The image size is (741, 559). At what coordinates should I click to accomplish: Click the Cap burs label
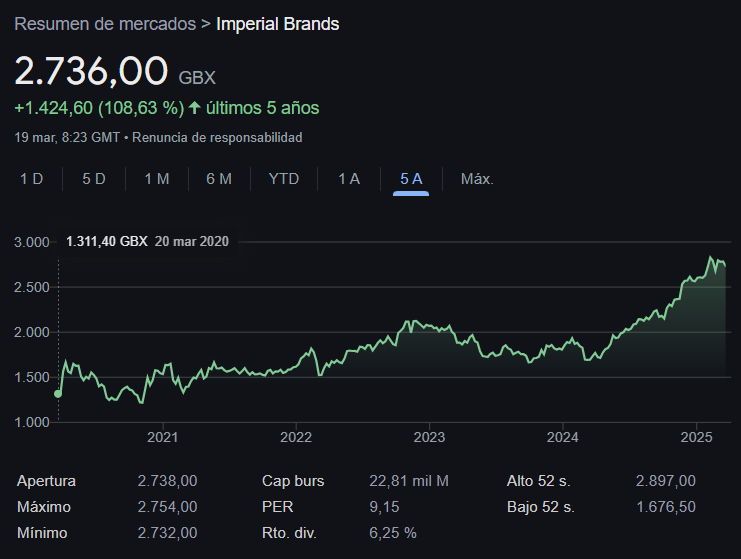coord(293,481)
